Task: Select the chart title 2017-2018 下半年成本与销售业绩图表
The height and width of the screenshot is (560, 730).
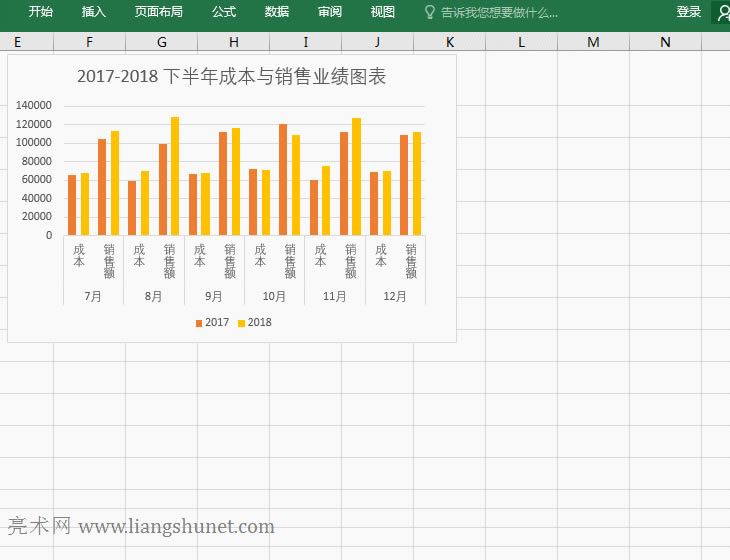Action: 231,77
